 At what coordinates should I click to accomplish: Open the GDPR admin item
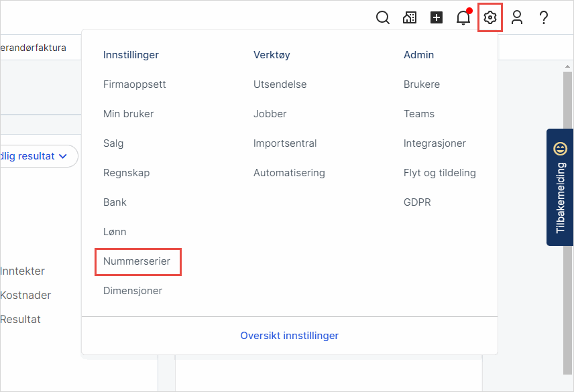[417, 202]
